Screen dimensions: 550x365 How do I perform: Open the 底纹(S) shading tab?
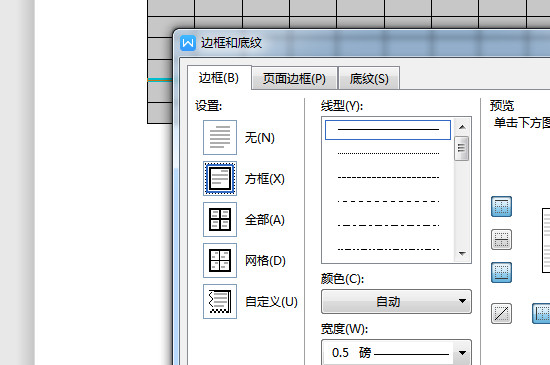click(369, 78)
